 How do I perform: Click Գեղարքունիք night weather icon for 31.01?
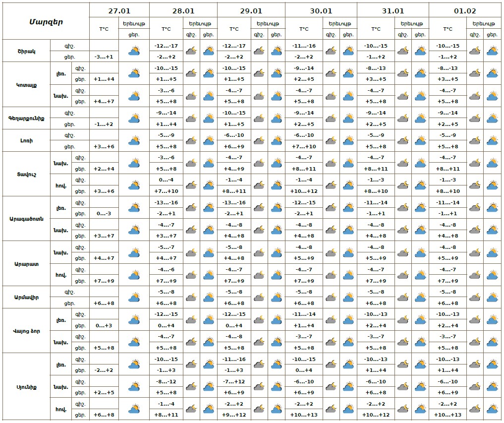point(403,119)
